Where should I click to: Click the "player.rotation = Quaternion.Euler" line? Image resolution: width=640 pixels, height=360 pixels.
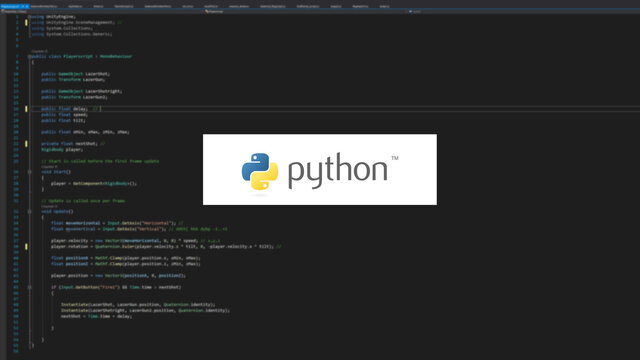162,247
